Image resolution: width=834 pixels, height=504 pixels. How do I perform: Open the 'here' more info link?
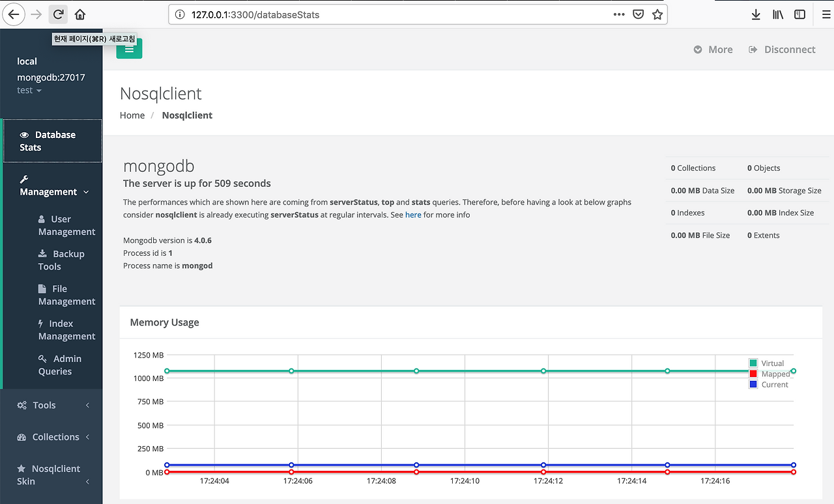point(413,215)
